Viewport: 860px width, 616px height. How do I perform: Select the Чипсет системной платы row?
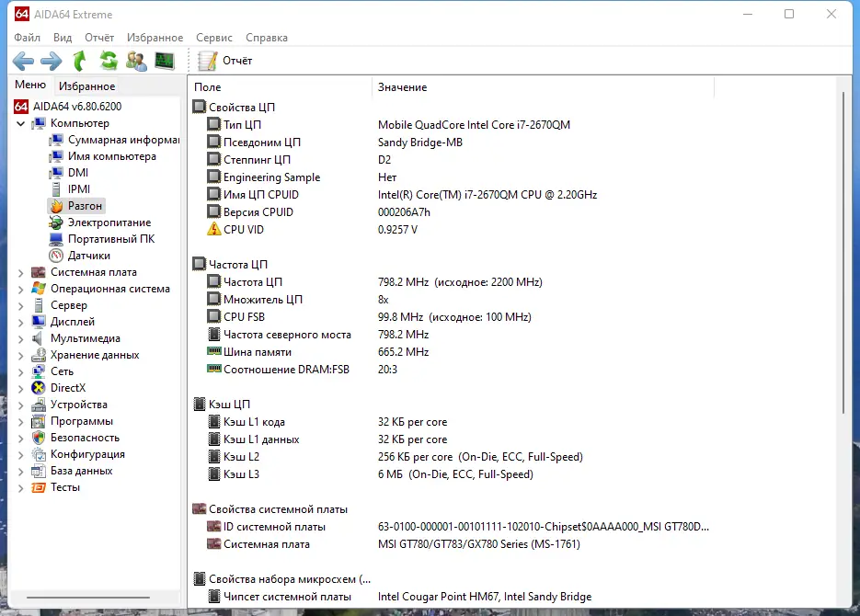click(x=399, y=597)
